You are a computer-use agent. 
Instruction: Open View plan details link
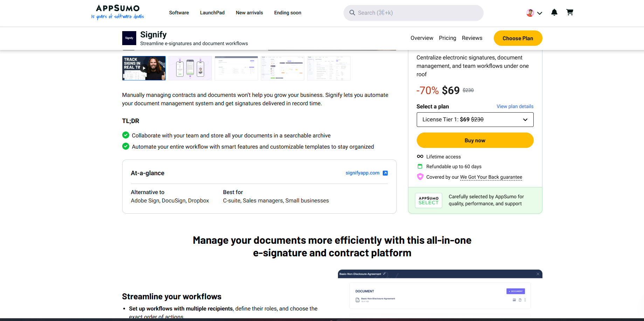(x=515, y=106)
